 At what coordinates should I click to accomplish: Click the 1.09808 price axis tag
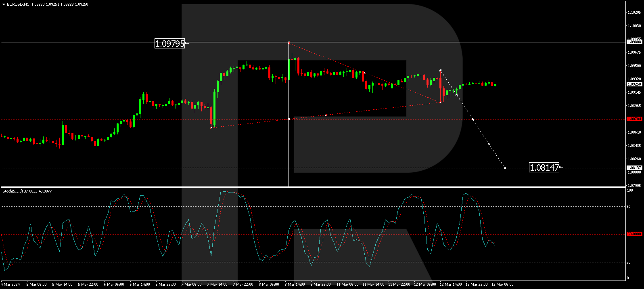pyautogui.click(x=634, y=42)
